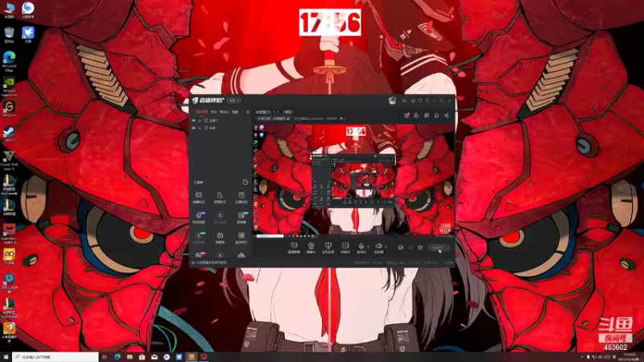Open the user avatar in title bar
The height and width of the screenshot is (362, 644).
[392, 101]
